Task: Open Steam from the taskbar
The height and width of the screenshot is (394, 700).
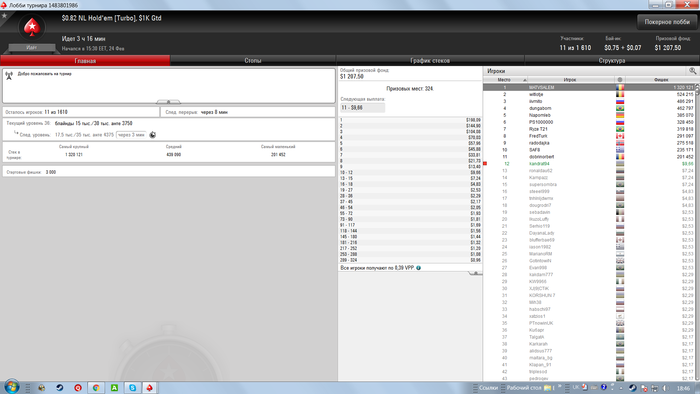Action: [x=59, y=388]
